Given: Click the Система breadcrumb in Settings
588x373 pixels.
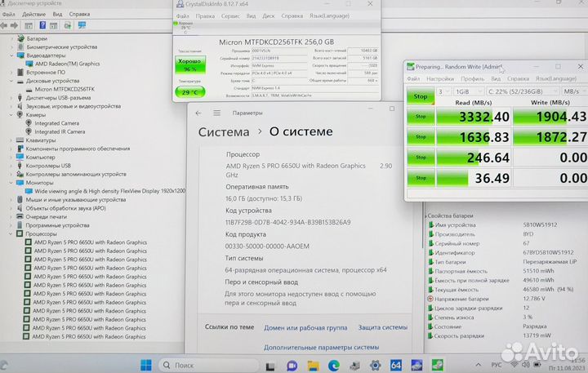Looking at the screenshot, I should tap(224, 132).
